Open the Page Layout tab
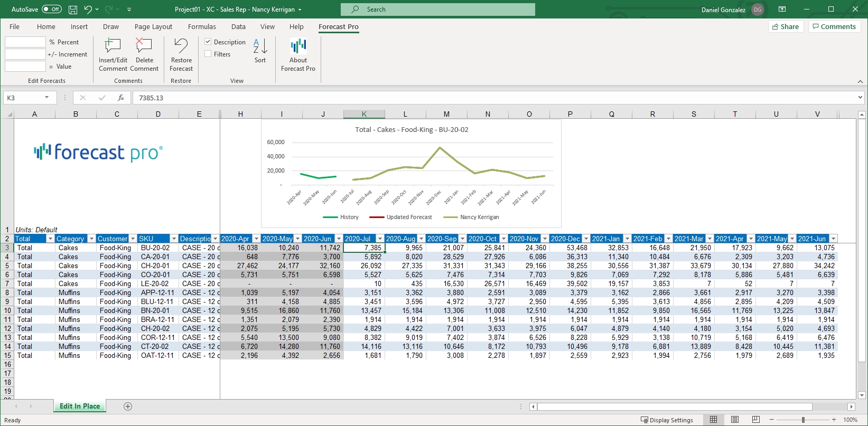Viewport: 868px width, 426px height. [153, 26]
